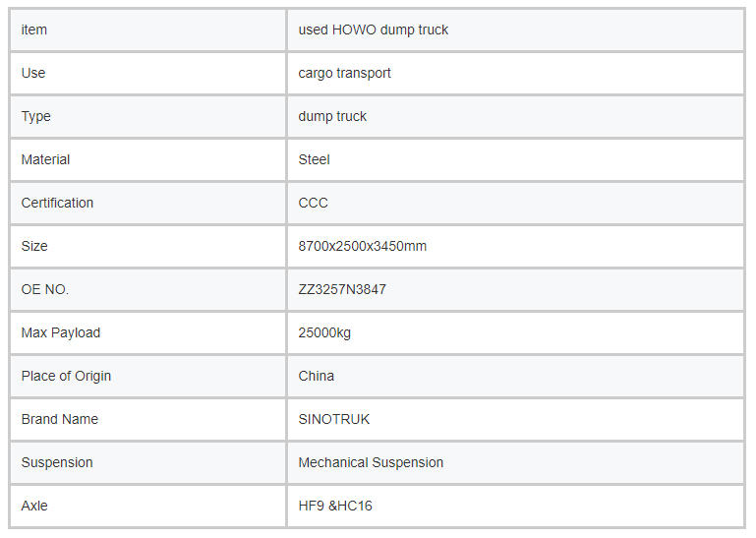This screenshot has width=756, height=538.
Task: Select the 'Suspension' row label
Action: point(57,462)
